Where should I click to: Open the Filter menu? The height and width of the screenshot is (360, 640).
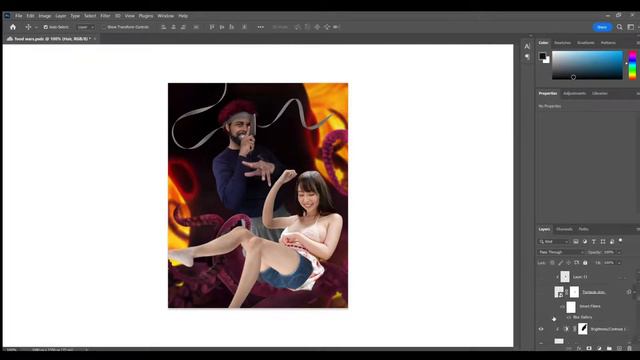coord(105,16)
